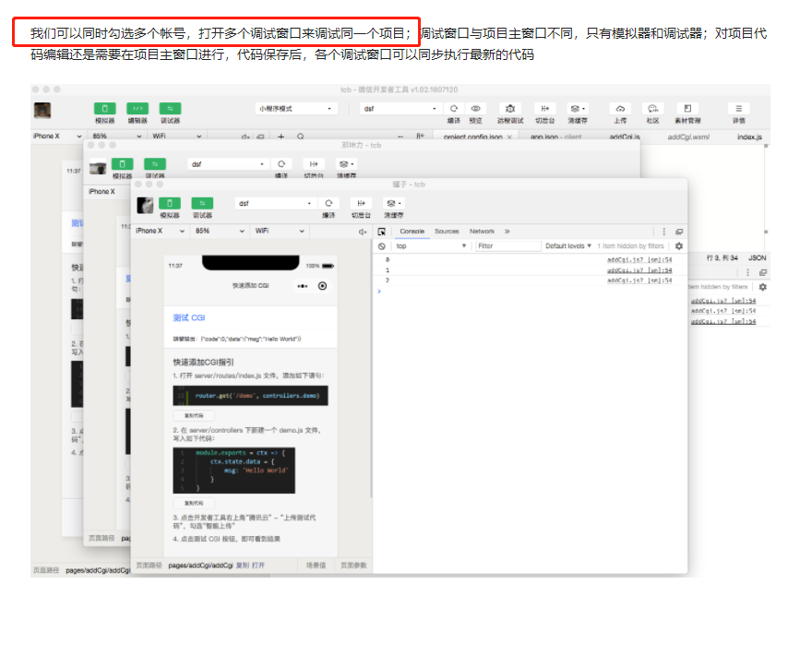Open the 详情 details menu icon
The image size is (812, 656).
738,108
